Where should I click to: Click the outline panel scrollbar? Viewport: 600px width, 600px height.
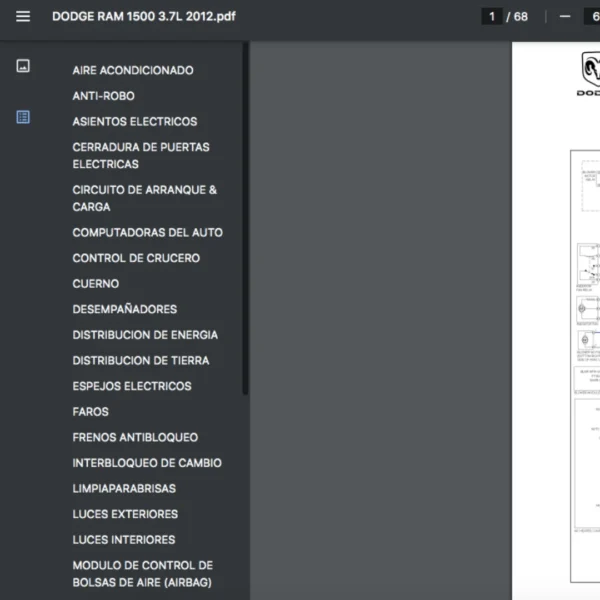click(x=245, y=218)
